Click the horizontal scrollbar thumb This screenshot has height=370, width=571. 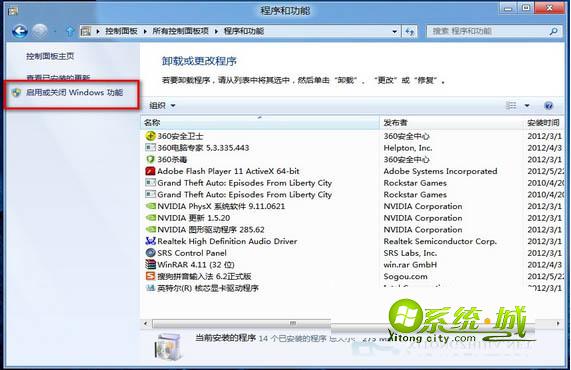pyautogui.click(x=242, y=323)
